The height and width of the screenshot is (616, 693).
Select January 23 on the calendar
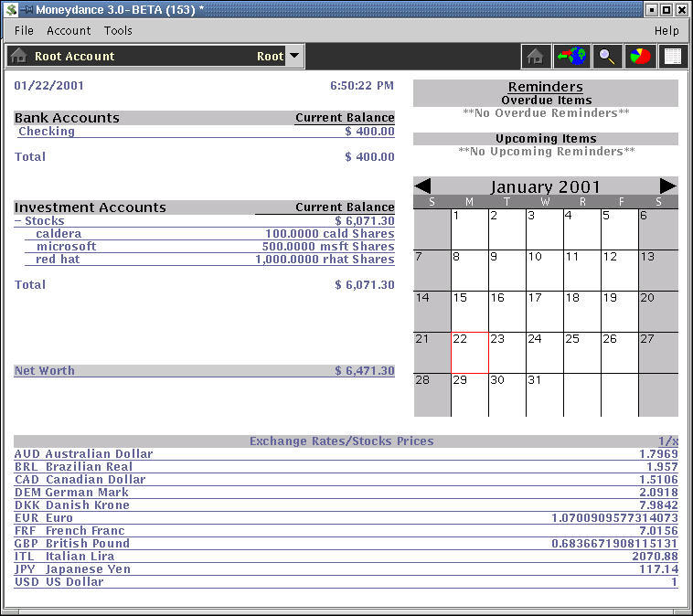506,353
